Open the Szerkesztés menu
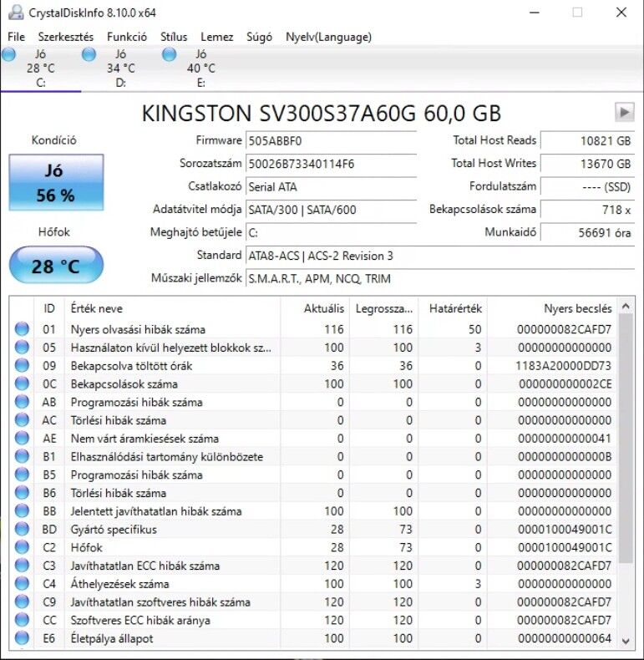 pos(66,37)
